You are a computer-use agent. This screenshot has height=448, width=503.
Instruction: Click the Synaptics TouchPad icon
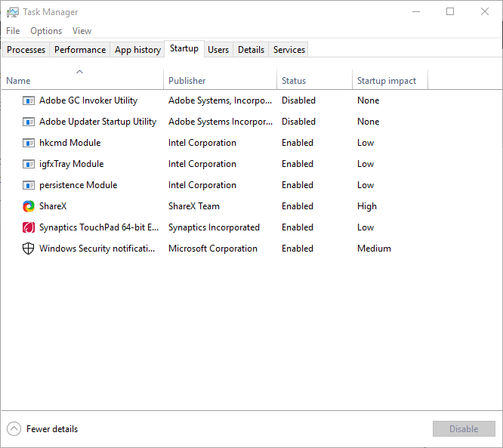pyautogui.click(x=29, y=227)
